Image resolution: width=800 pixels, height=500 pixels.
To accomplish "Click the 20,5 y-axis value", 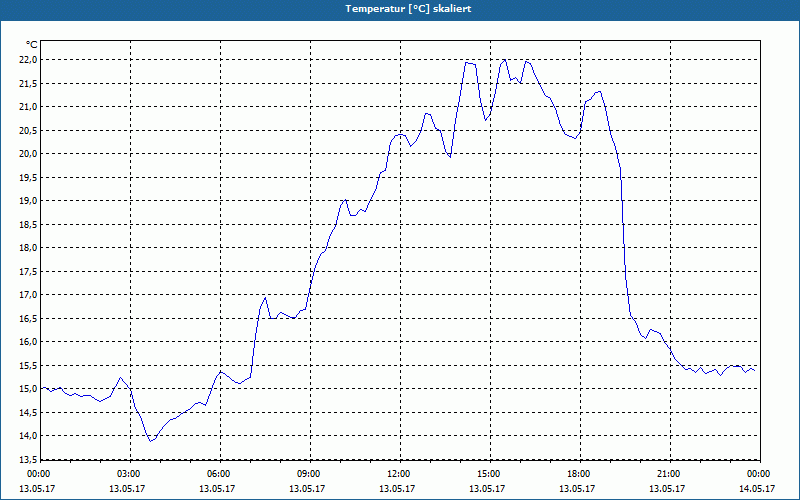I will 29,130.
